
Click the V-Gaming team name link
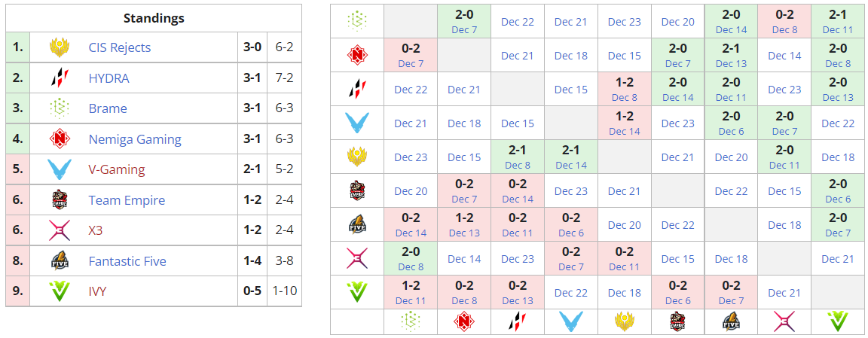pyautogui.click(x=116, y=170)
